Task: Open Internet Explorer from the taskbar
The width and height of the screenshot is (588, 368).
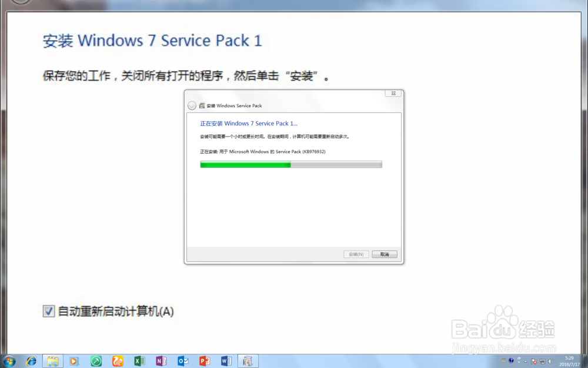Action: (31, 362)
